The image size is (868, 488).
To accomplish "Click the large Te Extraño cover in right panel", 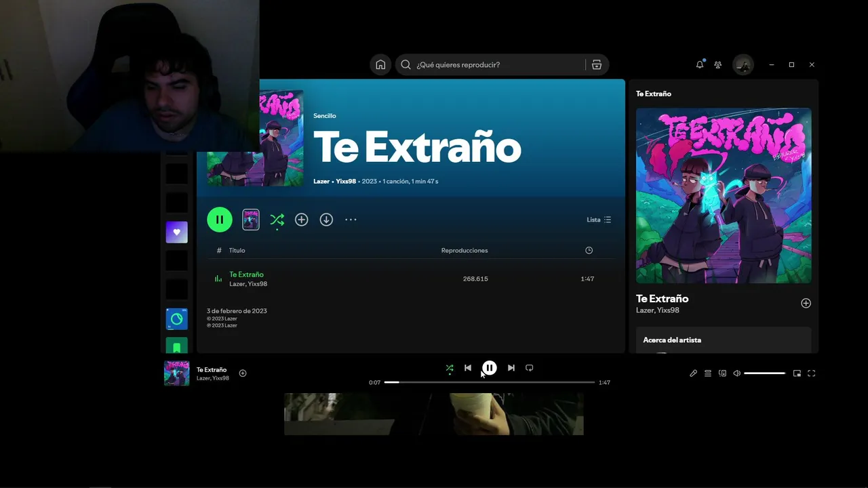I will pyautogui.click(x=724, y=196).
